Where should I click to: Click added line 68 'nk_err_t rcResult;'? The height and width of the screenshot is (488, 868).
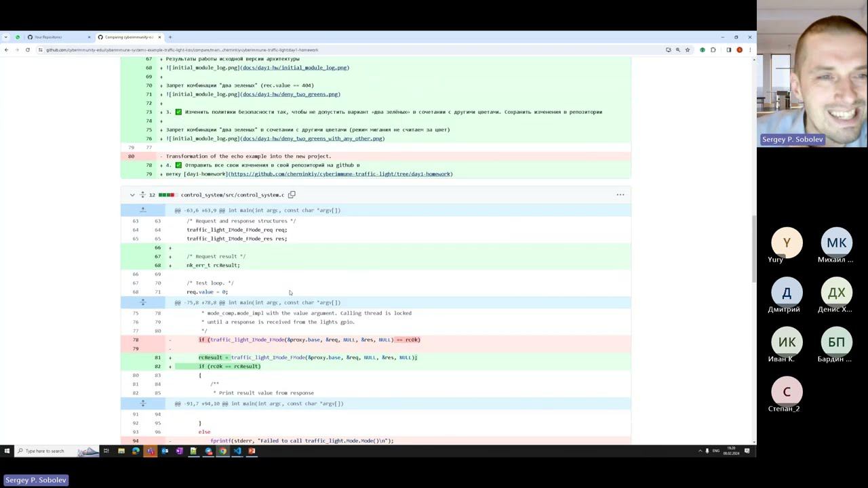pos(376,265)
